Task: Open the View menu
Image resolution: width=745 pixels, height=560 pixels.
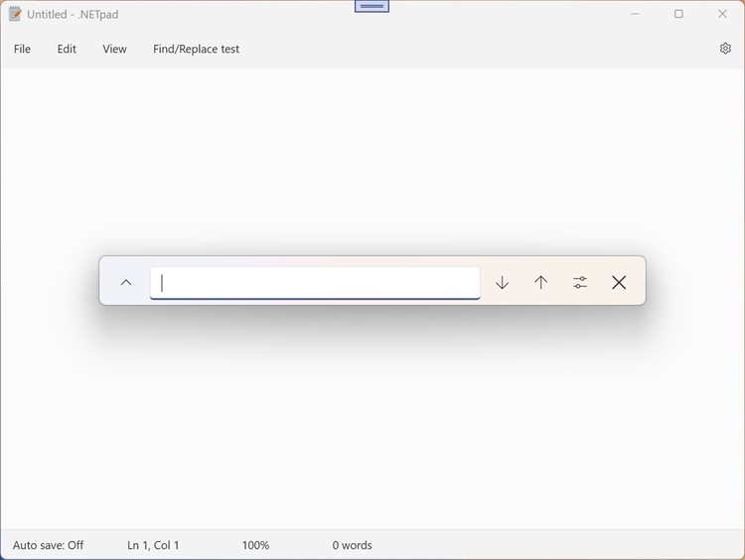Action: coord(114,49)
